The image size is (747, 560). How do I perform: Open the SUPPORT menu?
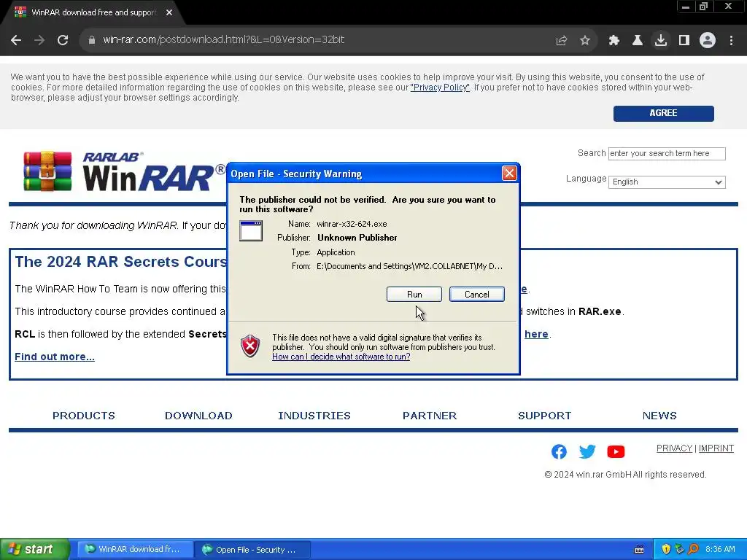[544, 416]
